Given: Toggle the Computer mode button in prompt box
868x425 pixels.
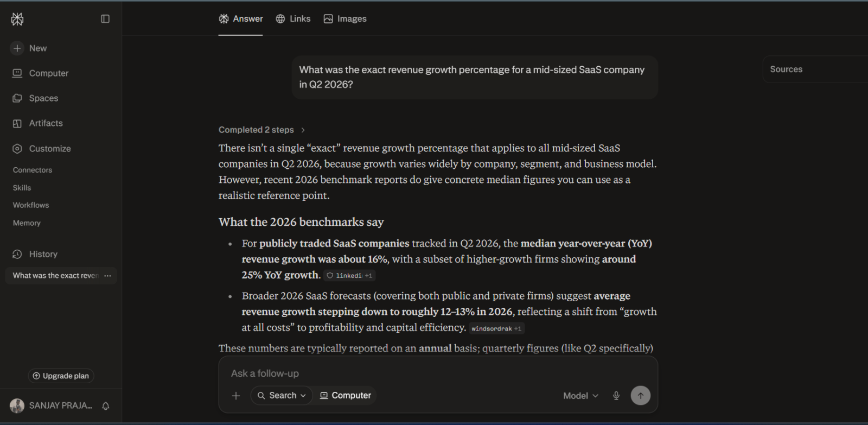Looking at the screenshot, I should 346,396.
